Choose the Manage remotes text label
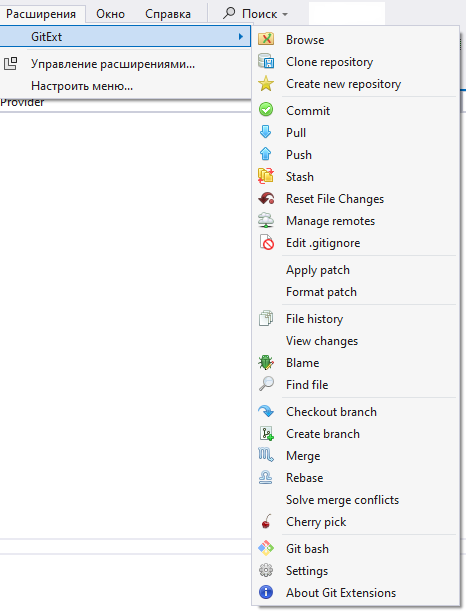The height and width of the screenshot is (612, 466). pos(330,221)
